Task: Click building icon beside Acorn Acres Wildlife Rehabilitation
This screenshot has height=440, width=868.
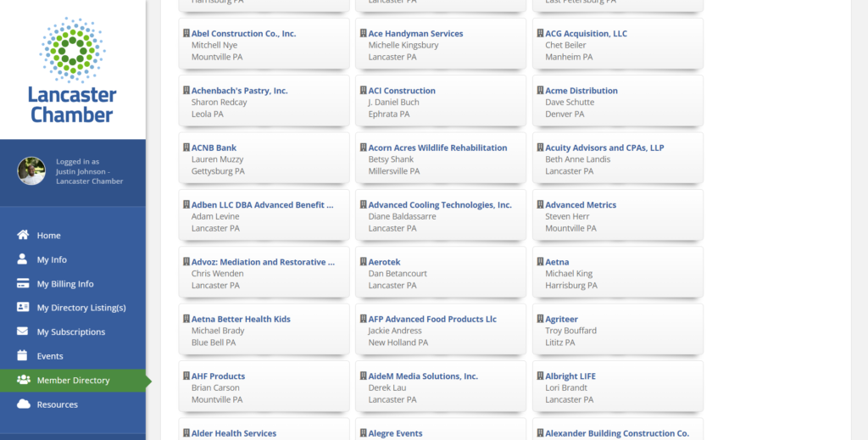Action: (363, 148)
